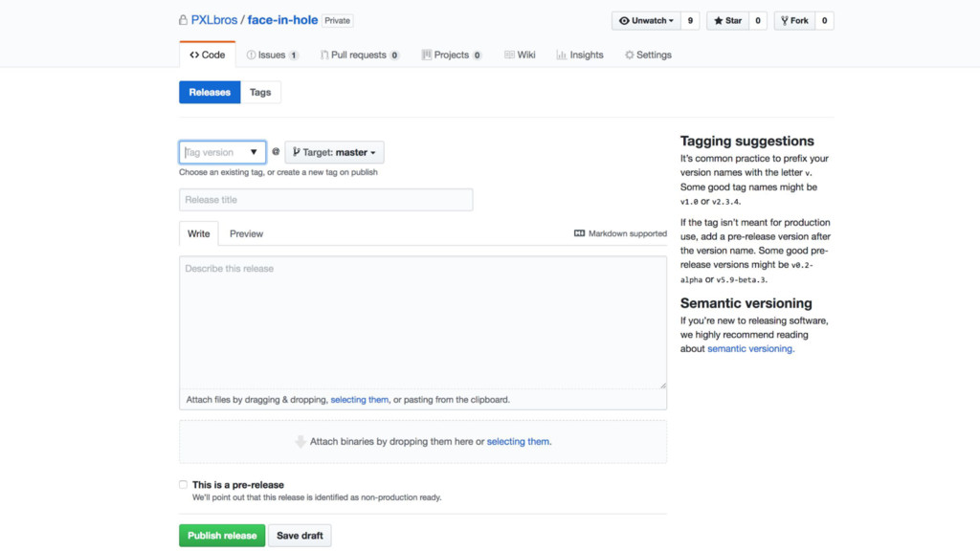Click the lock icon beside PXLbros
This screenshot has height=551, width=980.
(183, 20)
